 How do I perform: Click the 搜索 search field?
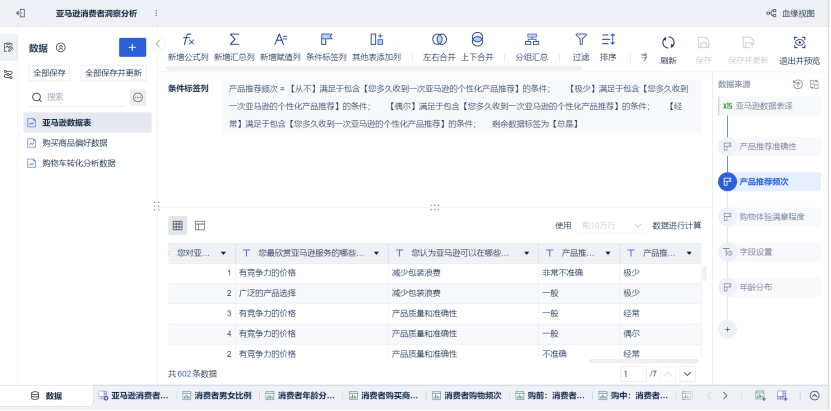(77, 97)
